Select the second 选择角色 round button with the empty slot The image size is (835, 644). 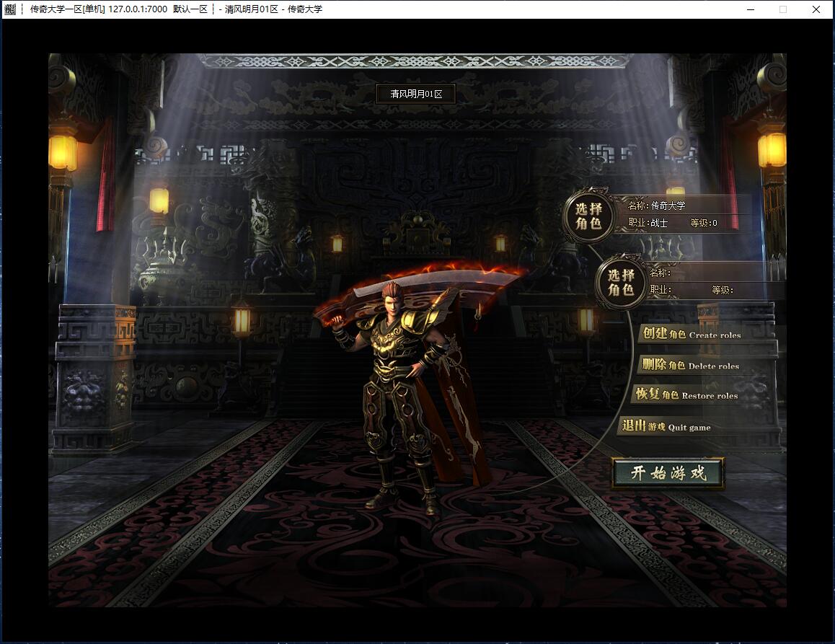[x=622, y=282]
